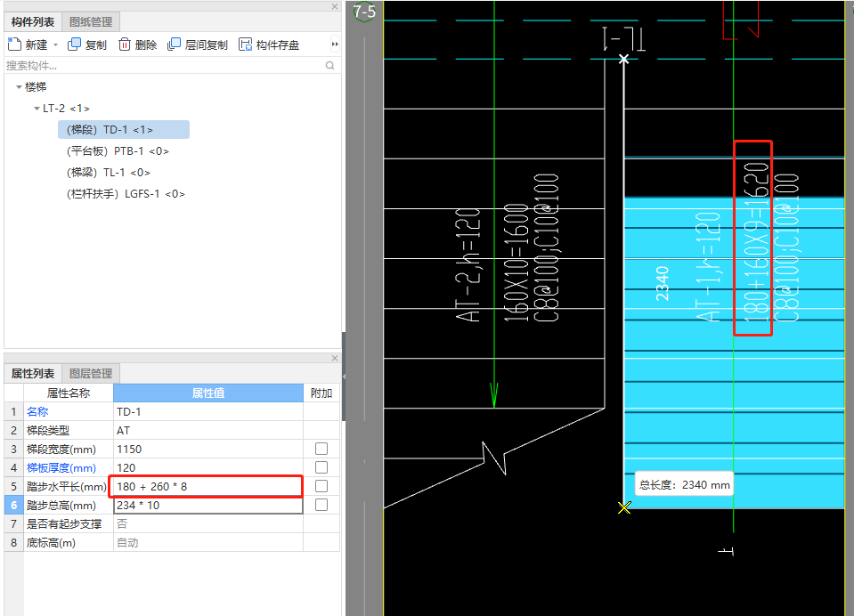
Task: Click the 梯板厚度(mm) property link
Action: (61, 467)
